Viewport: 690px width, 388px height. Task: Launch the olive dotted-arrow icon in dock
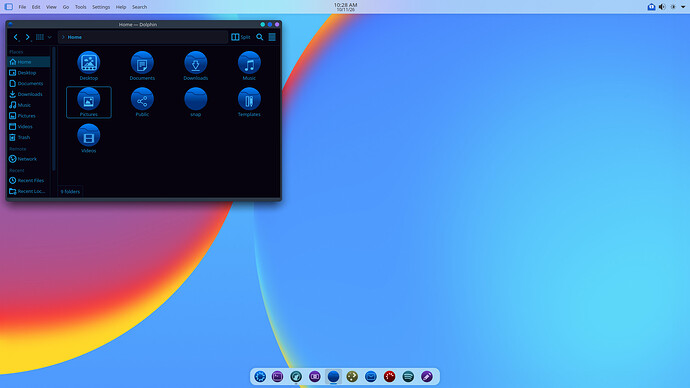pos(352,377)
